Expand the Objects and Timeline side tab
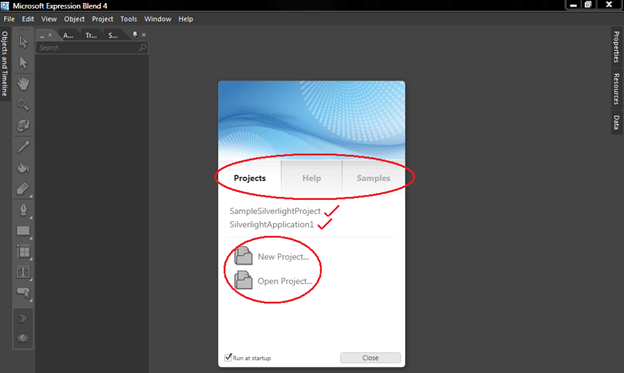 tap(5, 64)
